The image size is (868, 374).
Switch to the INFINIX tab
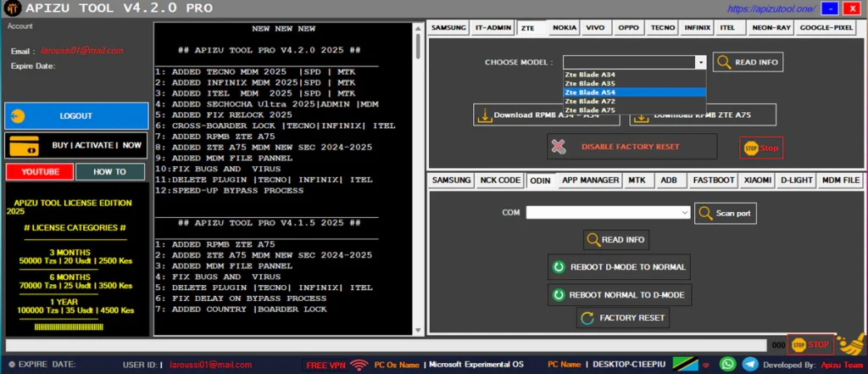[698, 28]
